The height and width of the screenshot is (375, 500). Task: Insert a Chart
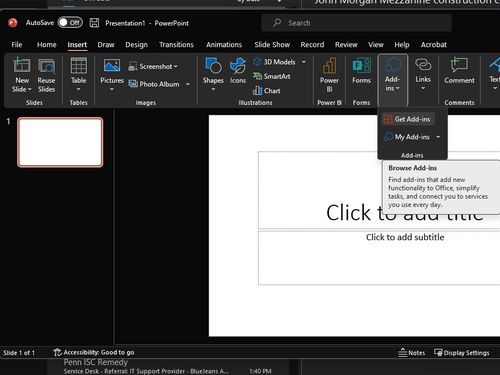pos(267,91)
